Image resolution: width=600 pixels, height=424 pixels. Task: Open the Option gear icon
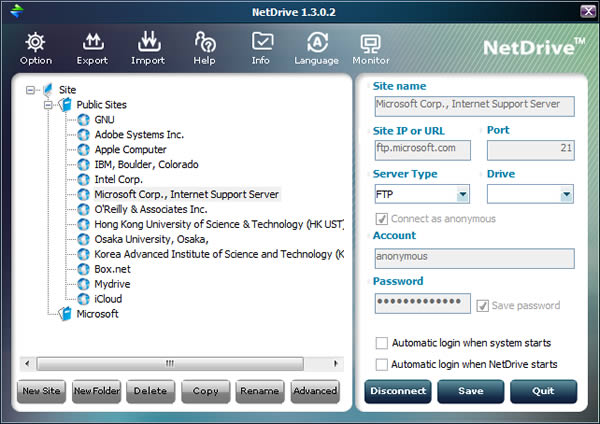(x=35, y=43)
